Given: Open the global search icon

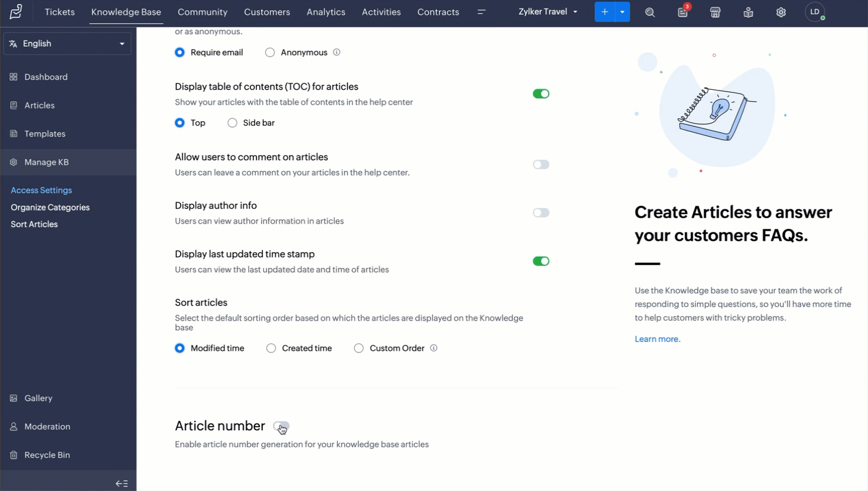Looking at the screenshot, I should (x=650, y=12).
